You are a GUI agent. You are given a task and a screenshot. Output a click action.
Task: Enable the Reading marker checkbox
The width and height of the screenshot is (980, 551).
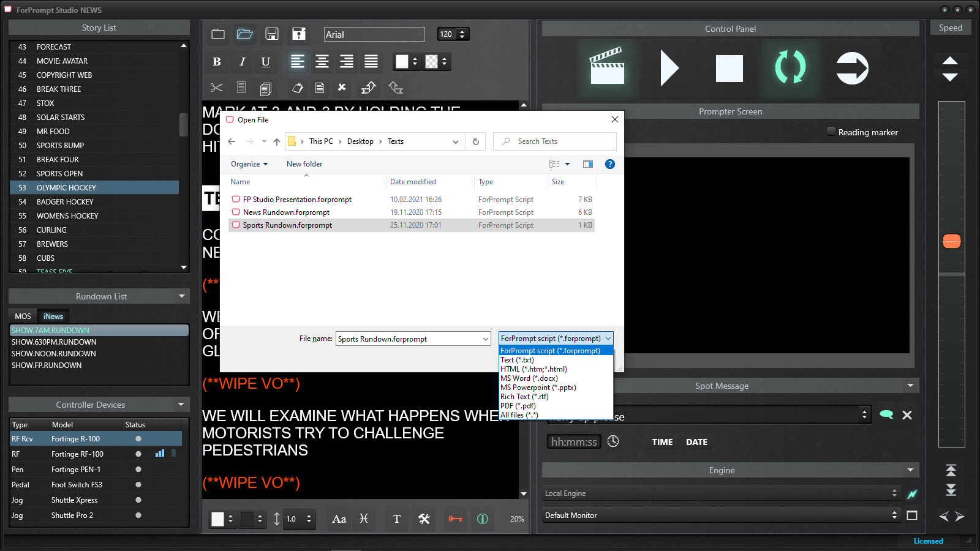tap(831, 132)
